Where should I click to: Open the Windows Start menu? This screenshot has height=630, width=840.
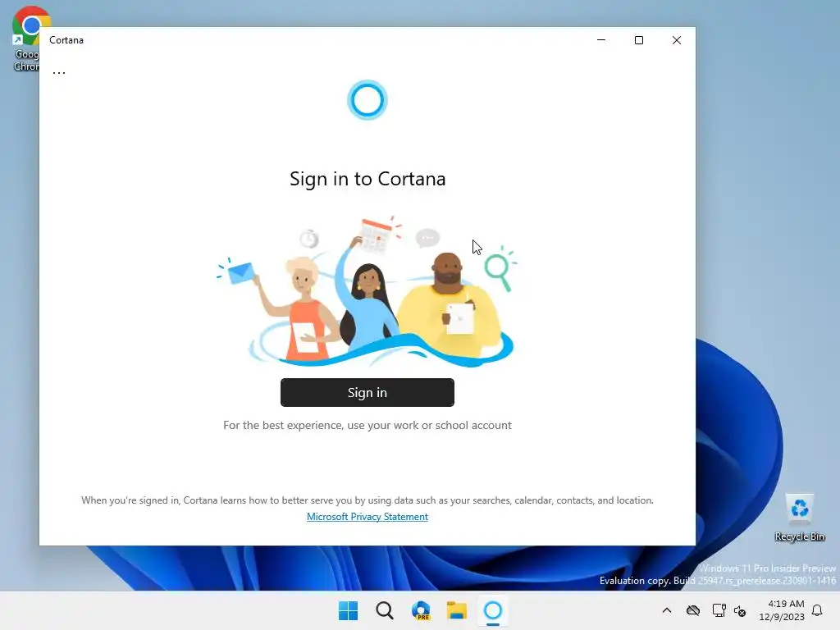348,610
